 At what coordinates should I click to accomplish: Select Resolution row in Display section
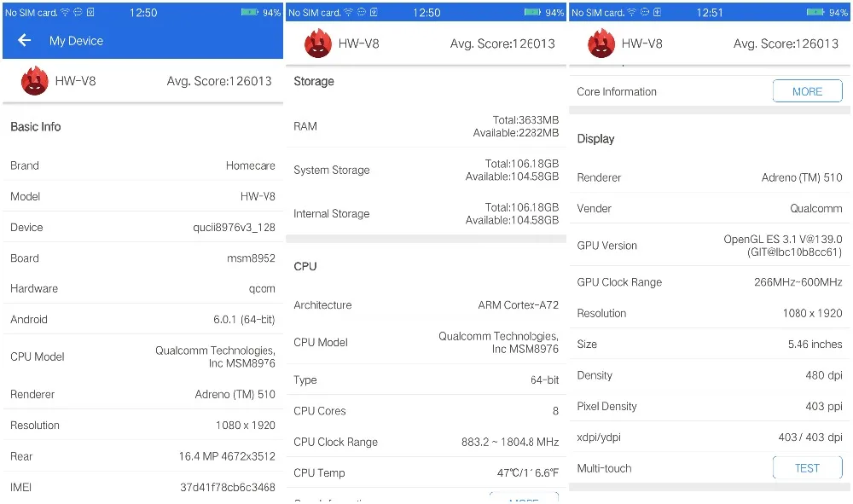(710, 313)
